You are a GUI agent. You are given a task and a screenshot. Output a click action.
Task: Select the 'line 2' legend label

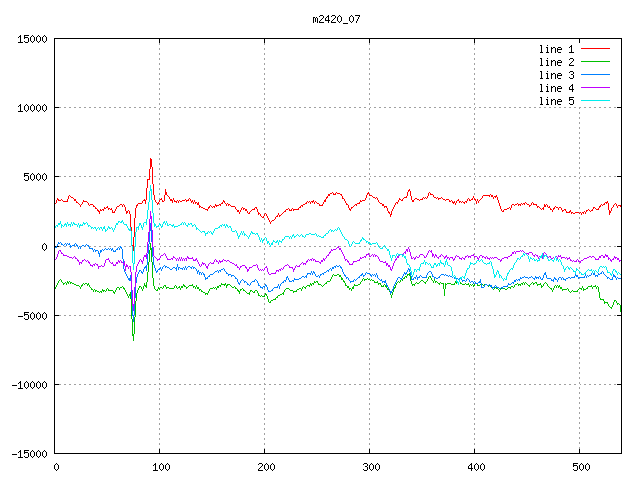point(556,62)
